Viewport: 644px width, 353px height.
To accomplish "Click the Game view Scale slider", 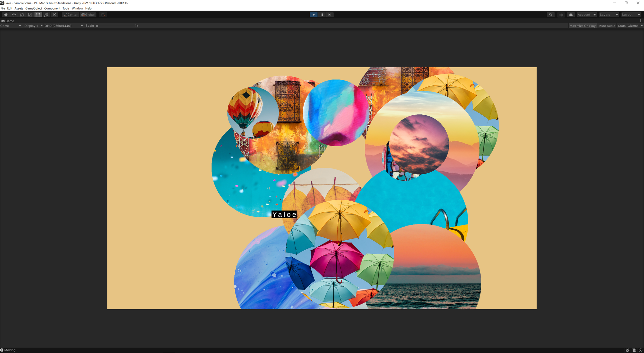I will pyautogui.click(x=115, y=26).
